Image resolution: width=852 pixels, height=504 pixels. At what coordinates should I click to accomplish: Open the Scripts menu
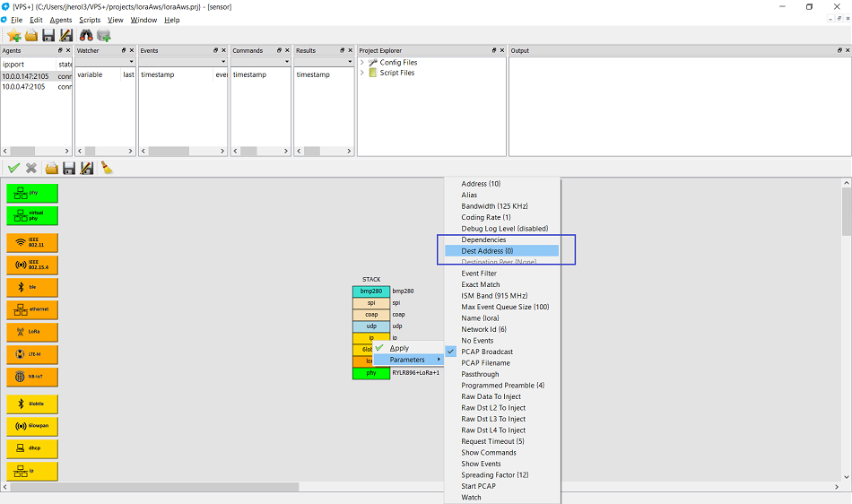click(x=90, y=20)
